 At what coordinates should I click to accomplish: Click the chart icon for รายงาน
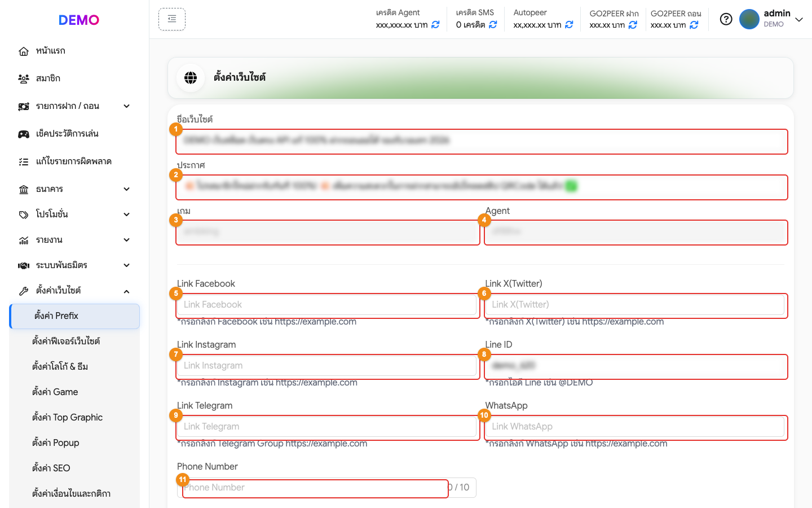coord(24,240)
